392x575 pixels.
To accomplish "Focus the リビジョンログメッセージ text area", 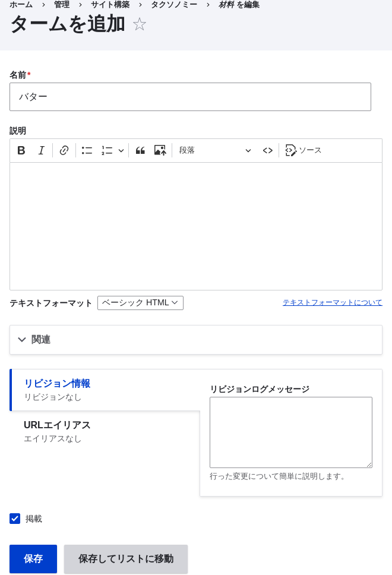I will coord(290,432).
